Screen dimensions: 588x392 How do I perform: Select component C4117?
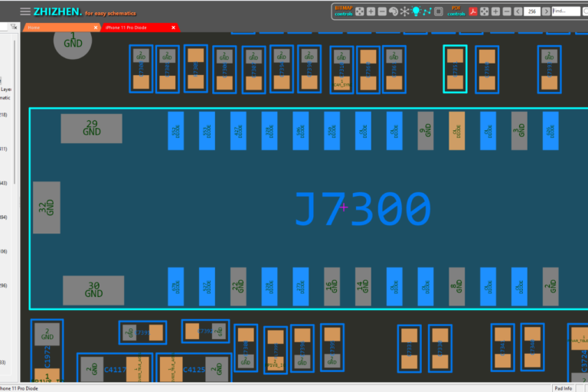tap(115, 369)
